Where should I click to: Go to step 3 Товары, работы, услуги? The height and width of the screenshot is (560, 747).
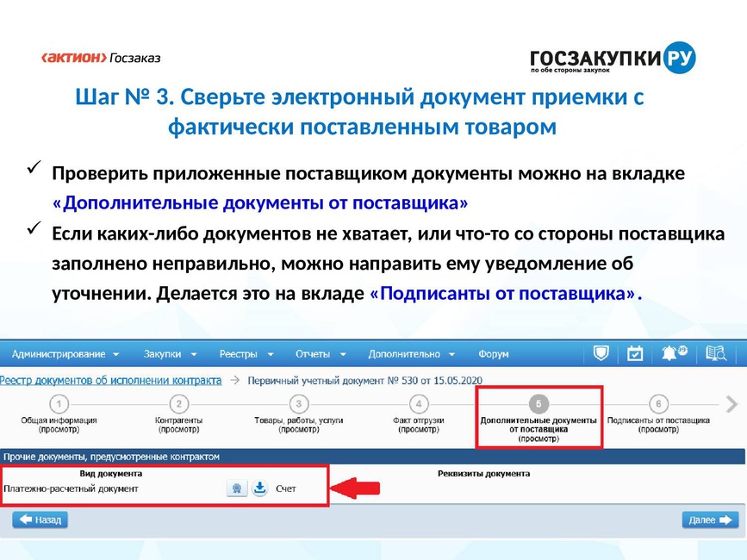coord(299,414)
